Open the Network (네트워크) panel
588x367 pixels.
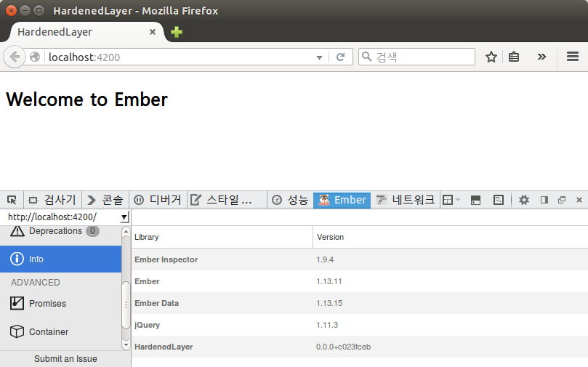pyautogui.click(x=406, y=200)
